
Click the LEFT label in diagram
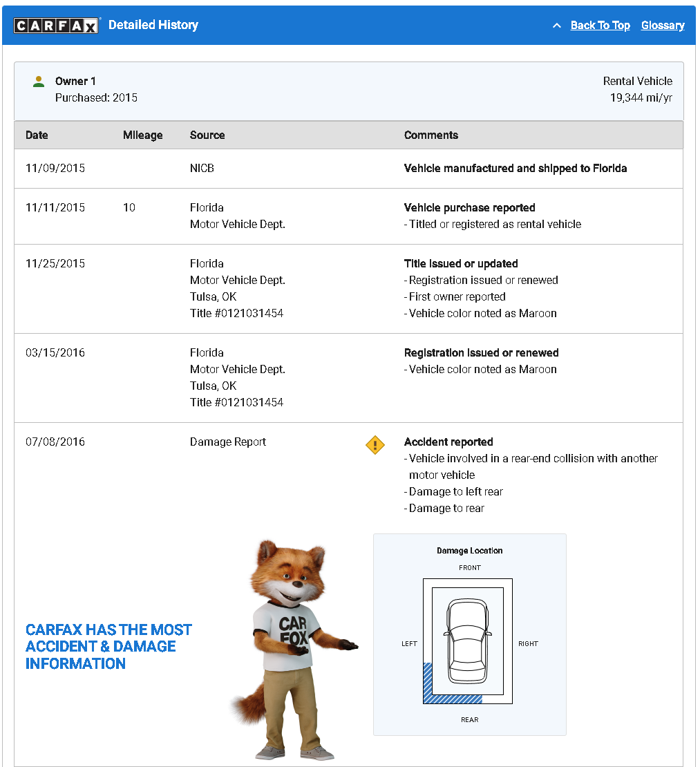[x=410, y=644]
